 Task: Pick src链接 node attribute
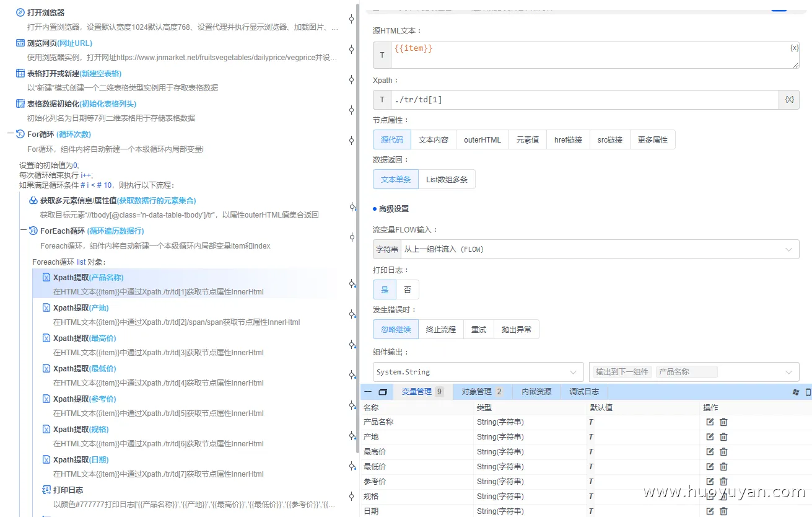click(x=610, y=139)
